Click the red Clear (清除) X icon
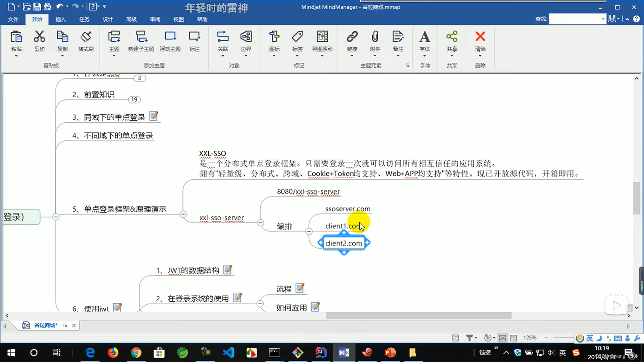 (x=480, y=37)
